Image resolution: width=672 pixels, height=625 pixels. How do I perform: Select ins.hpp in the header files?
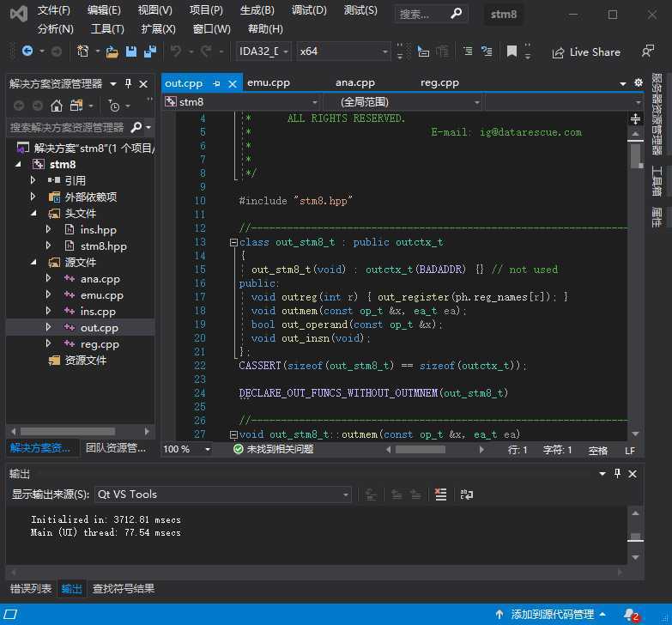(98, 230)
